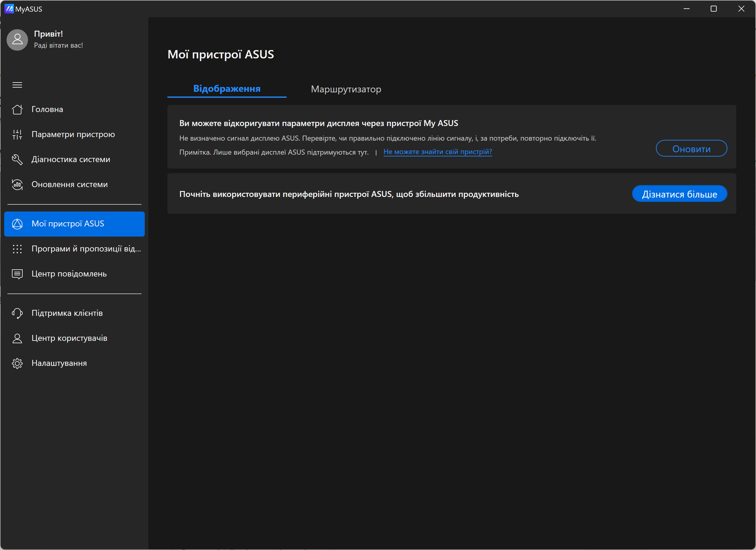The image size is (756, 550).
Task: Click the person icon for Центр користувачів
Action: (x=17, y=338)
